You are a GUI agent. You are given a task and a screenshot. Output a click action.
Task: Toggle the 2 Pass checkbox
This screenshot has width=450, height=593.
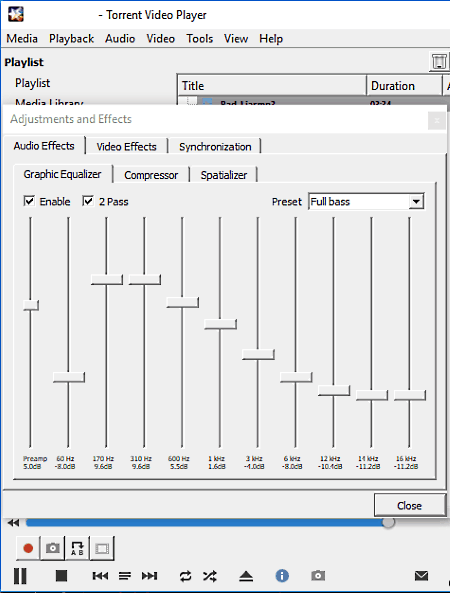coord(88,201)
